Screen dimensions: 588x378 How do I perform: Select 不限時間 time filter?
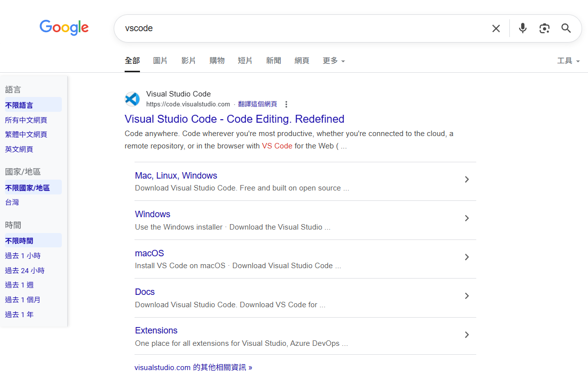tap(33, 241)
